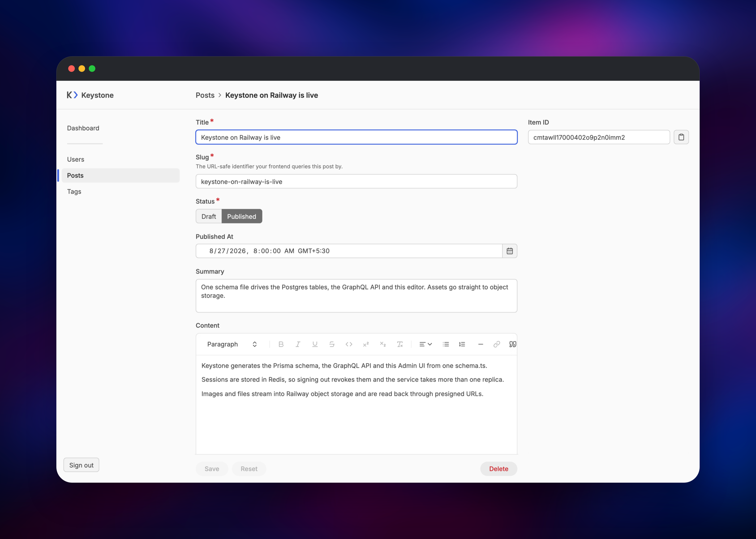Viewport: 756px width, 539px height.
Task: Click the Save button
Action: tap(212, 469)
